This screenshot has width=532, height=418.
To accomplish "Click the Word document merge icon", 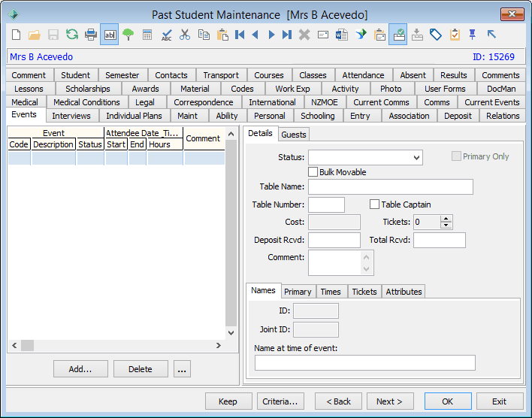I will coord(342,35).
